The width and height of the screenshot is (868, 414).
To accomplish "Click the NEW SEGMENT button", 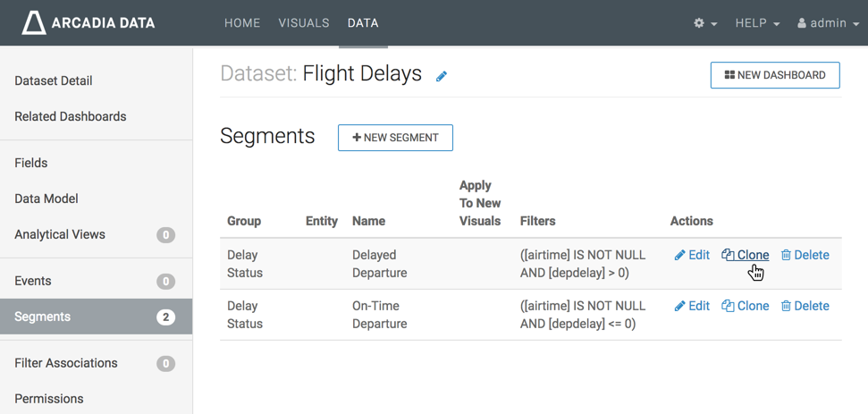I will coord(395,138).
